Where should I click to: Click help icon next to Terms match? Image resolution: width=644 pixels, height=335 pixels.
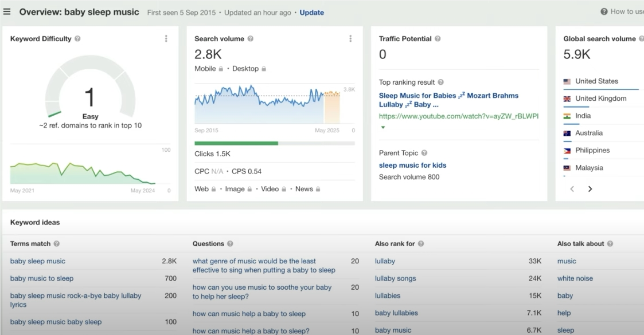tap(57, 244)
